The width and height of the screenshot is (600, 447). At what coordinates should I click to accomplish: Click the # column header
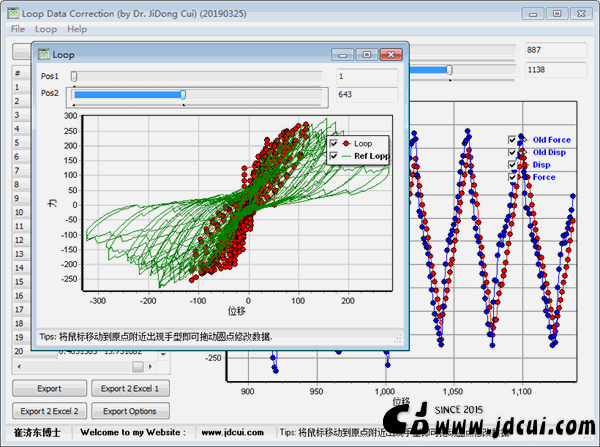click(x=21, y=73)
